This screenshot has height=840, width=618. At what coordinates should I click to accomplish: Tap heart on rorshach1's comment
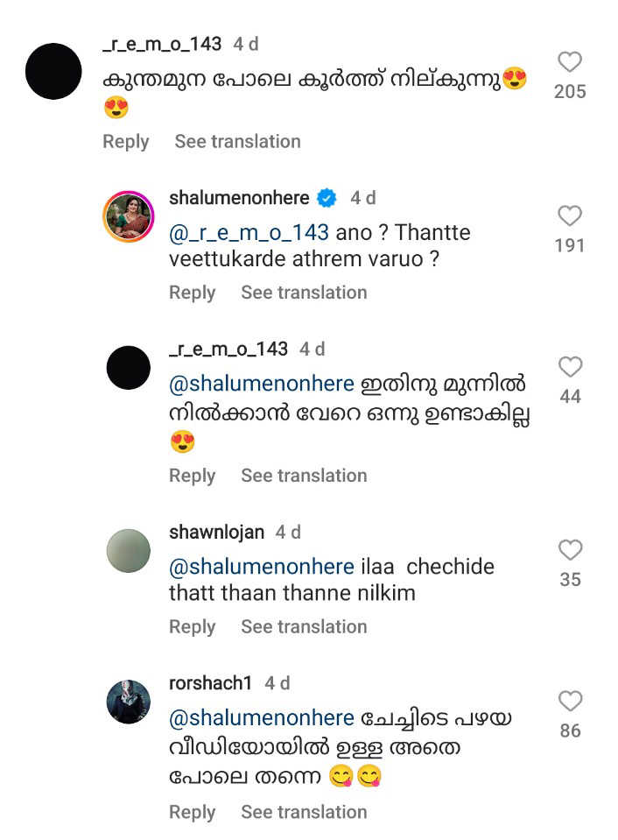[570, 701]
